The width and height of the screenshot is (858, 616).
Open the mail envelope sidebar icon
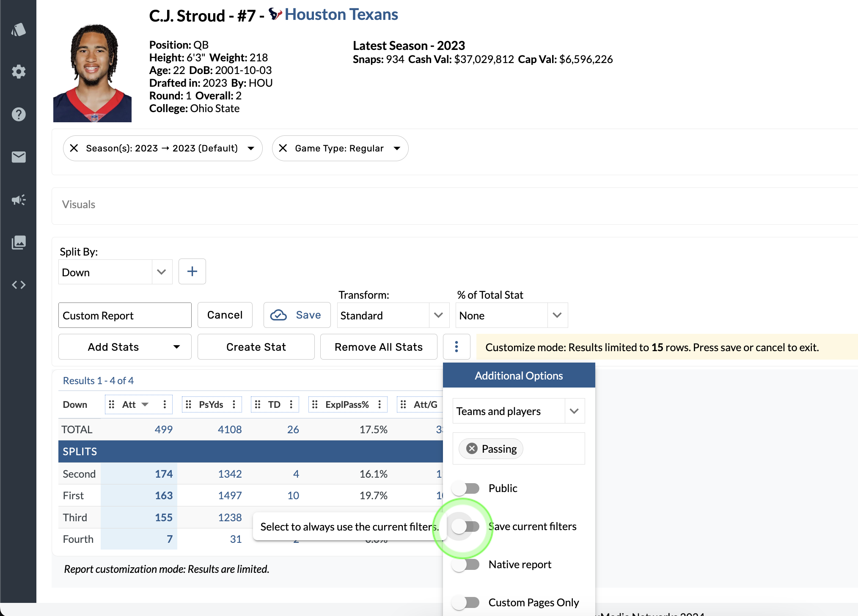(x=19, y=157)
